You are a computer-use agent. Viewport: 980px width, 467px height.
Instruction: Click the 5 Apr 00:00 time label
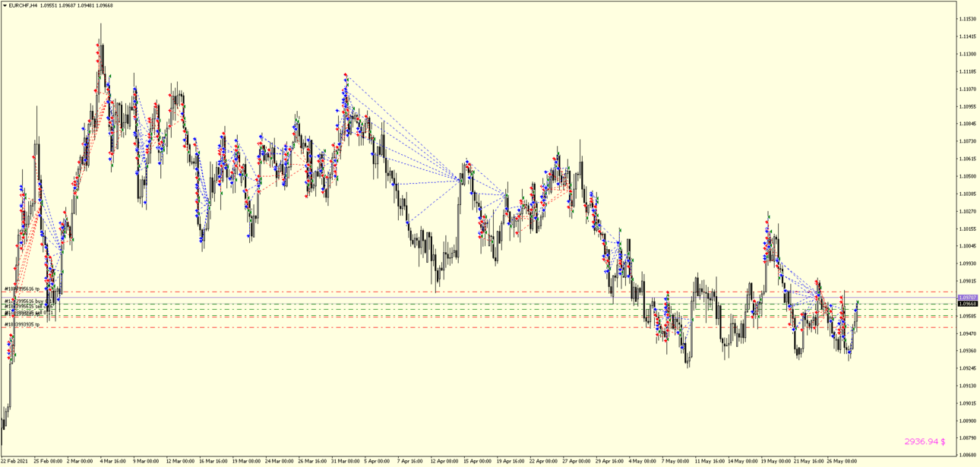pos(377,461)
